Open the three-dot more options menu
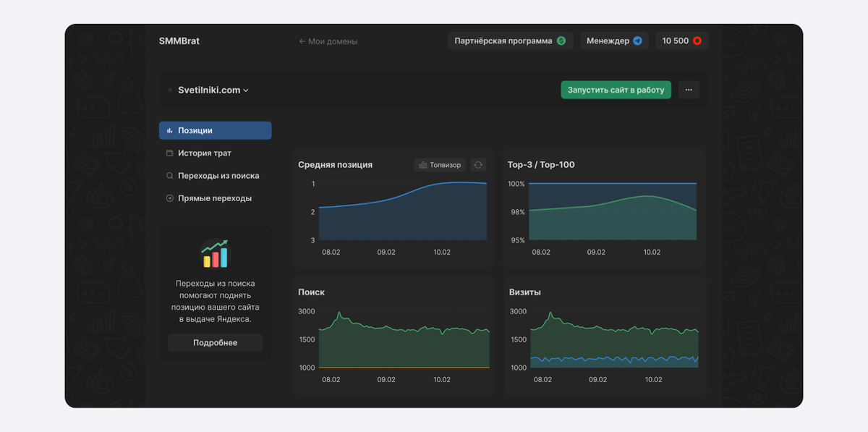This screenshot has width=868, height=432. click(x=689, y=90)
